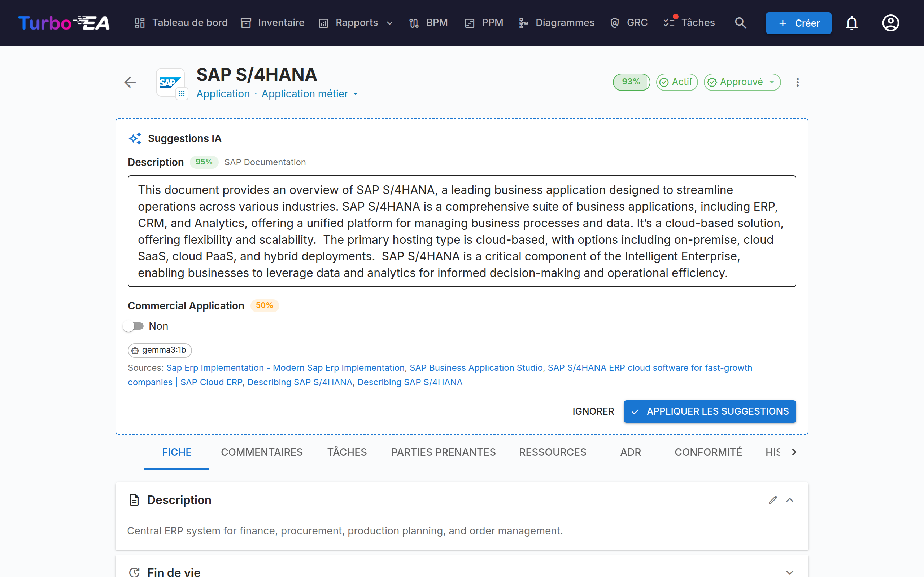Open notifications bell icon

click(851, 23)
